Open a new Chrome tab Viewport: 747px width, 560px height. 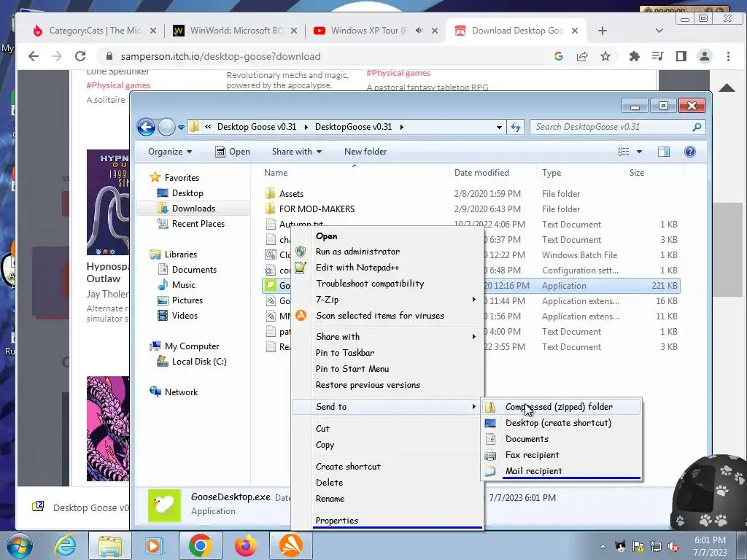click(x=602, y=31)
